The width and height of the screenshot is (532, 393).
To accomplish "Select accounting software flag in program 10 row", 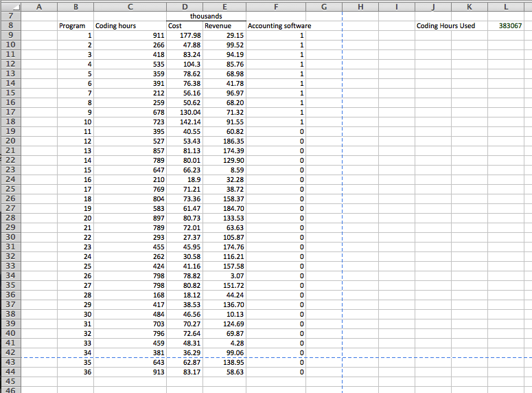I will click(x=276, y=122).
